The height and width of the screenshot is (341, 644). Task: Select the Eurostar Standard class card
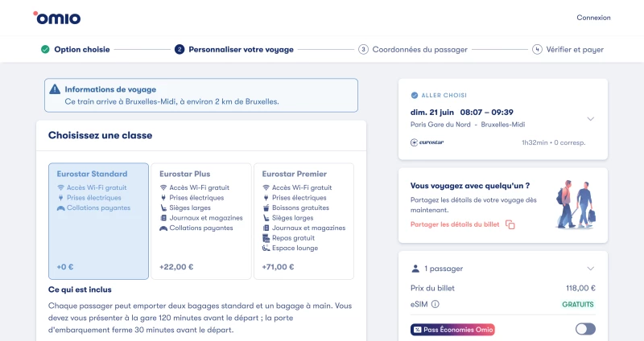[x=98, y=221]
